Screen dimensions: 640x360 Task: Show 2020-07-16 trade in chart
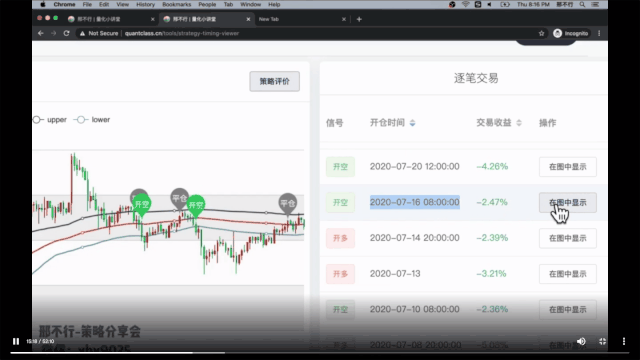[x=568, y=203]
